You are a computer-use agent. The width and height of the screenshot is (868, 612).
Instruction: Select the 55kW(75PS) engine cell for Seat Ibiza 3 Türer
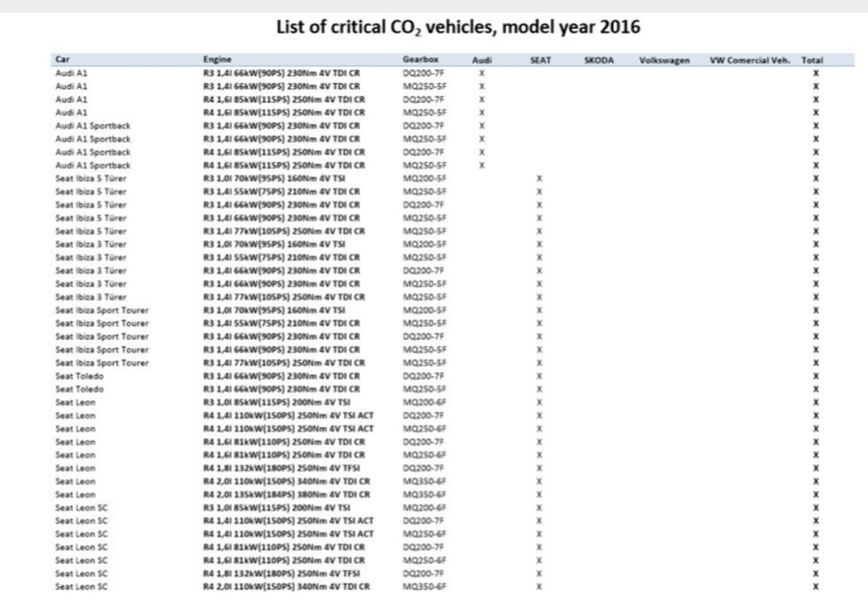pos(281,258)
